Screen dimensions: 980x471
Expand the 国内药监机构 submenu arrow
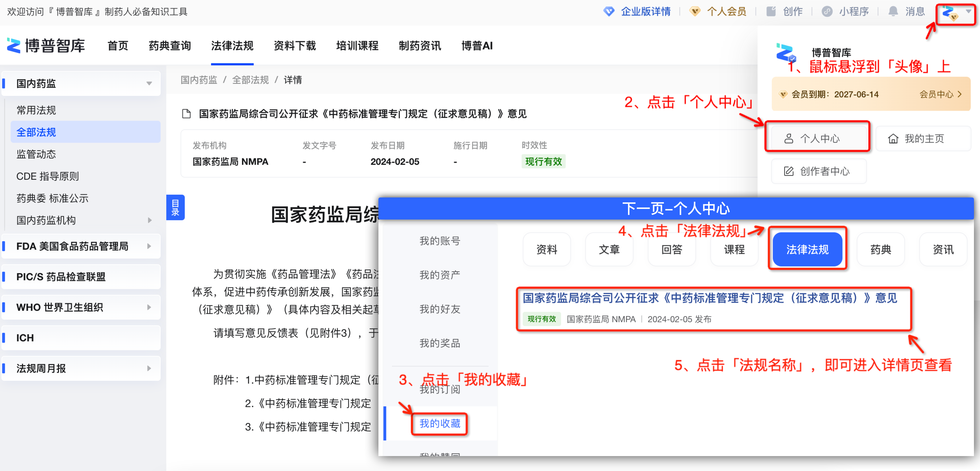(150, 220)
